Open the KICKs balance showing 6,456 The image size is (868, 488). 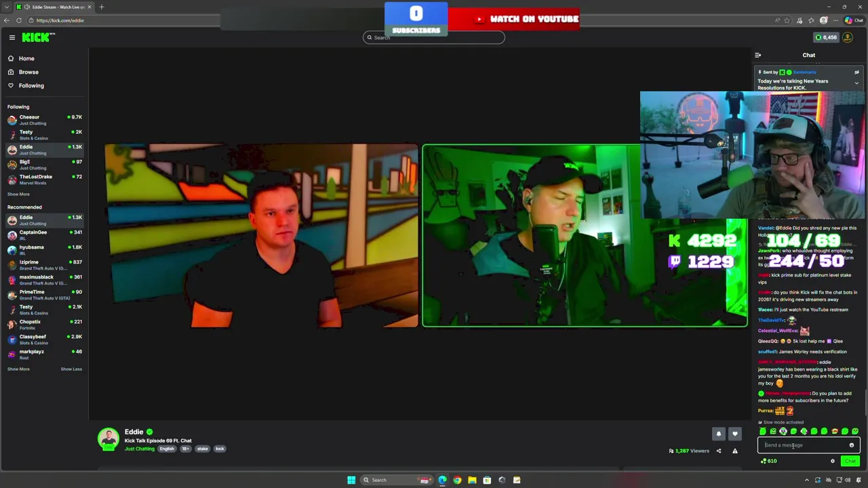(826, 37)
